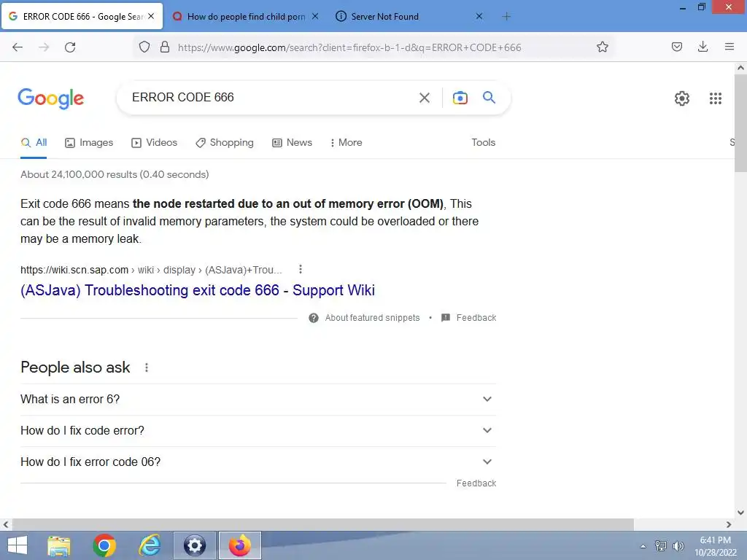The width and height of the screenshot is (747, 560).
Task: Click the People also ask heading
Action: 75,367
